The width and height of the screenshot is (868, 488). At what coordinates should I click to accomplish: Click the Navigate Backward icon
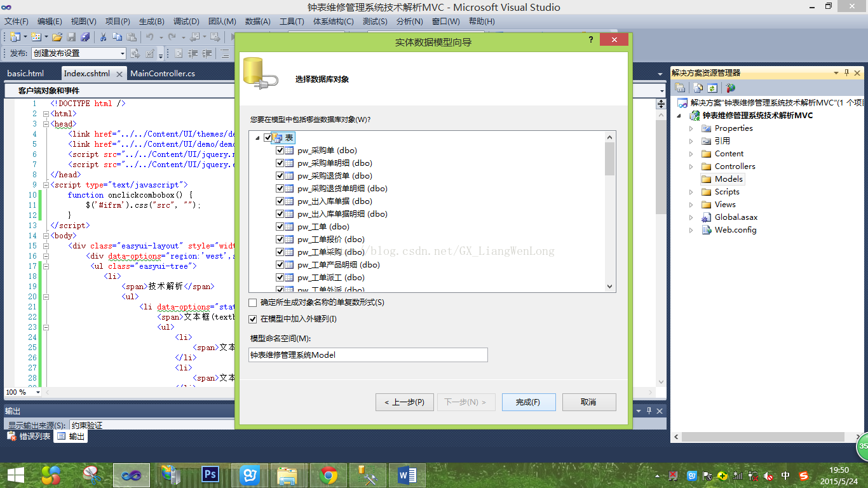[x=194, y=37]
